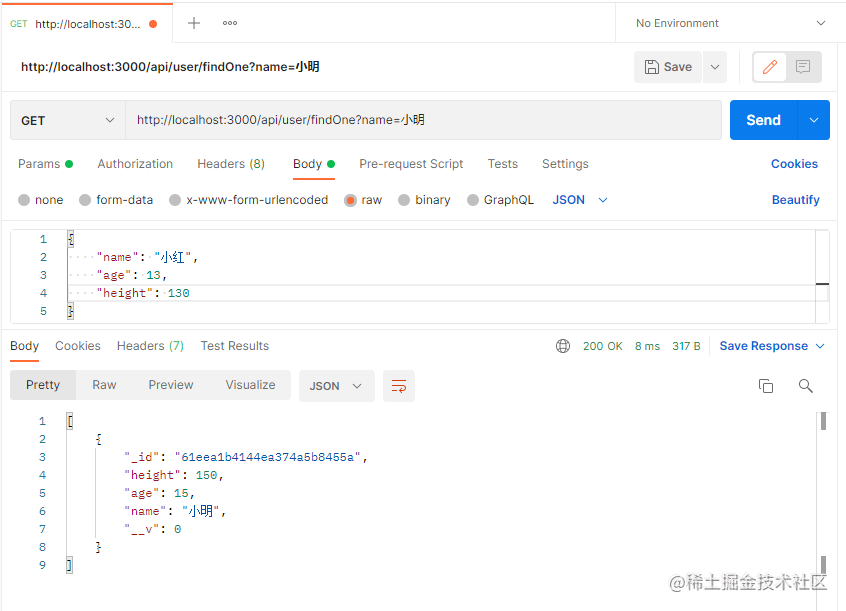Switch to Pretty response view
This screenshot has height=611, width=846.
(x=43, y=385)
